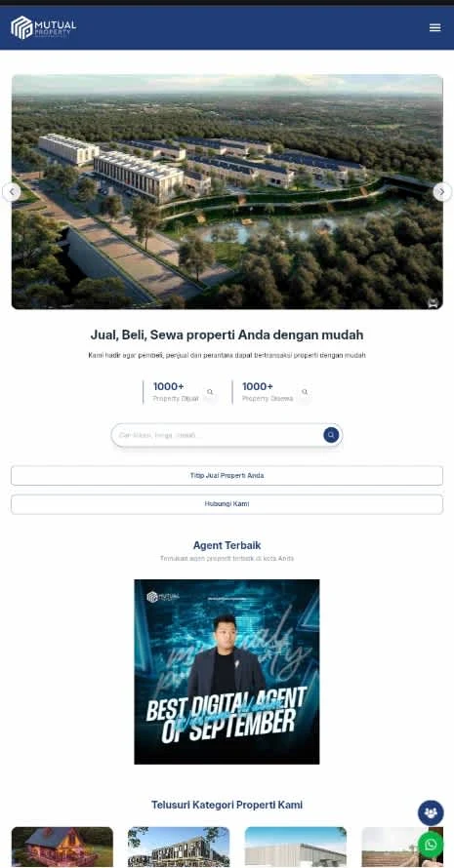Select the wooden house category thumbnail

(x=62, y=847)
